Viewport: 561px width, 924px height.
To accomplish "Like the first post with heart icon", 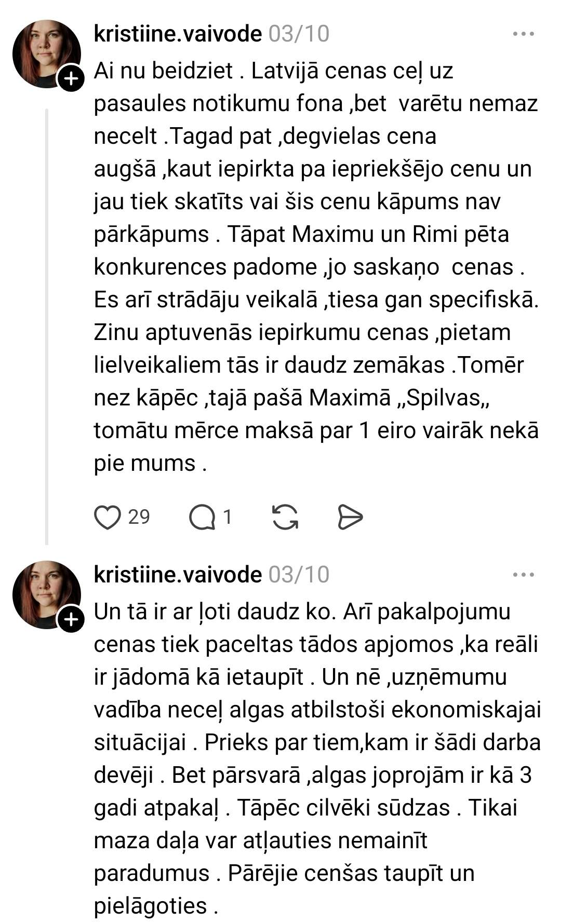I will (108, 517).
